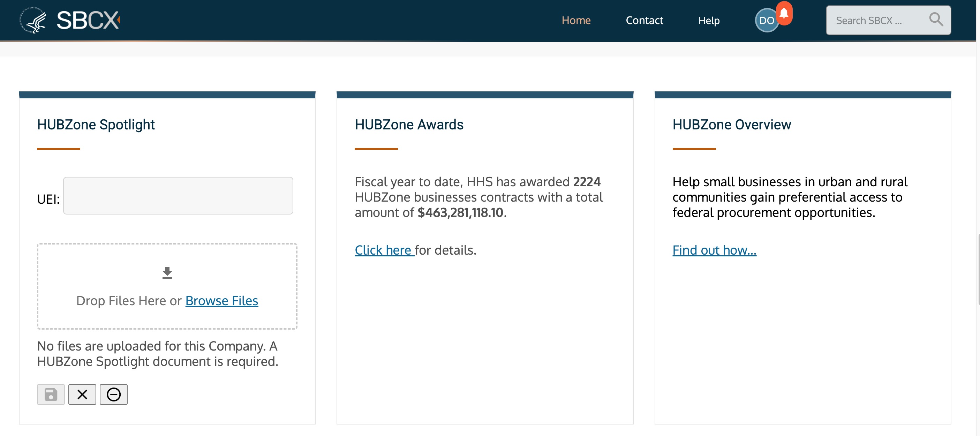Click into the UEI text field
Screen dimensions: 980x436
[x=178, y=196]
